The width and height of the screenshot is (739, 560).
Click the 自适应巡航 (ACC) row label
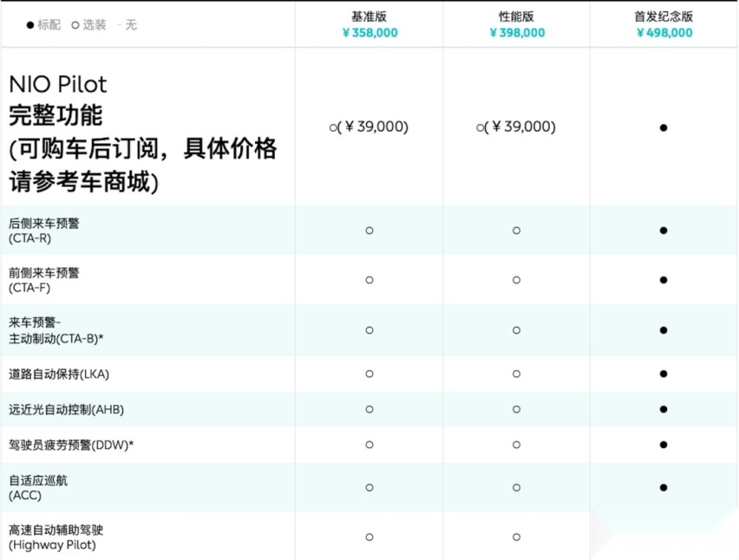pyautogui.click(x=38, y=487)
